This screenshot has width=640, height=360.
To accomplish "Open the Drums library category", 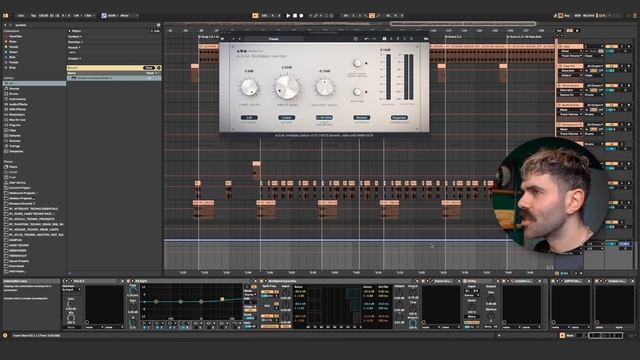I will click(13, 94).
